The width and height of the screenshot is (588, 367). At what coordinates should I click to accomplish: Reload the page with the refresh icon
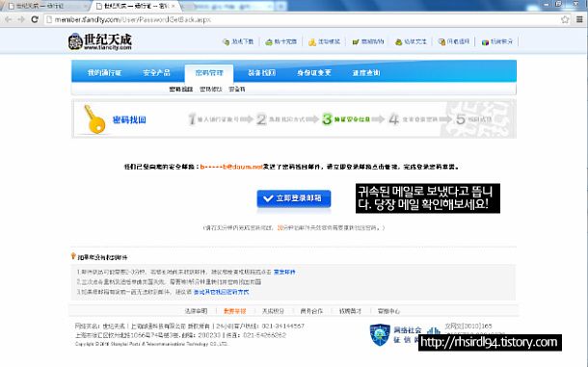coord(35,19)
